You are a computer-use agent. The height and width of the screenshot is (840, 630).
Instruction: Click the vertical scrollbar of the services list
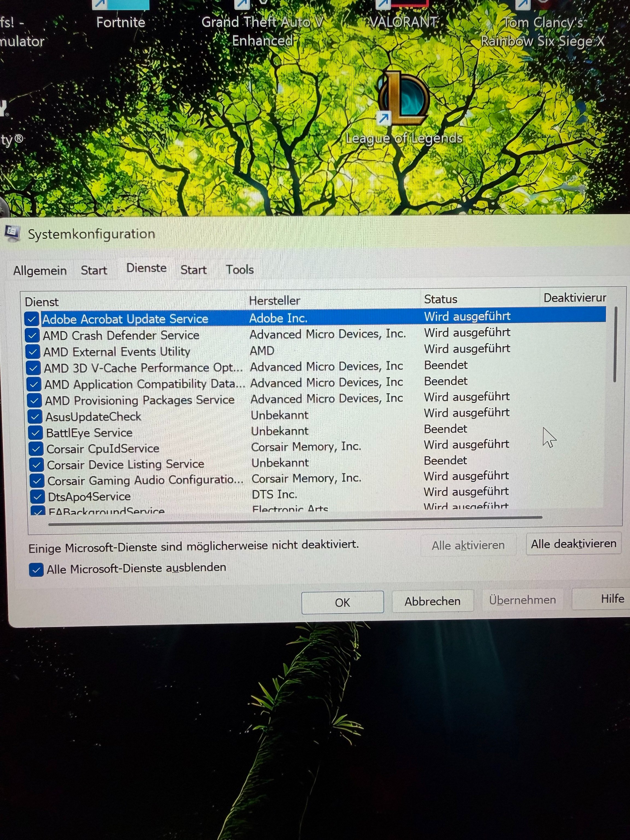(615, 344)
